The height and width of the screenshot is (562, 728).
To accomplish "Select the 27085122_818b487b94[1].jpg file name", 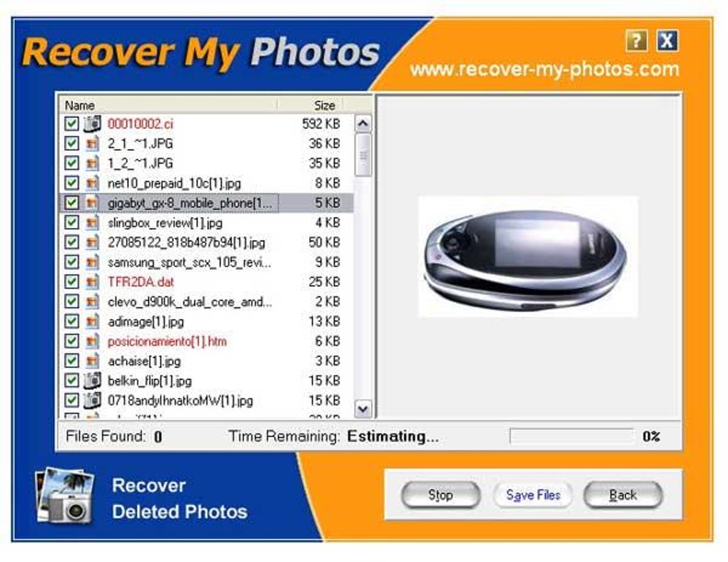I will coord(186,243).
